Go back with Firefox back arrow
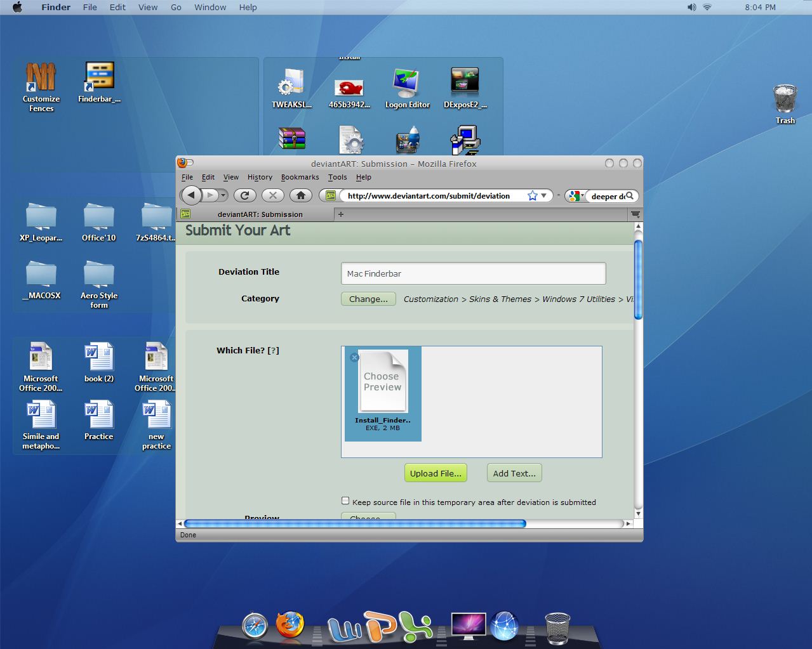Image resolution: width=812 pixels, height=649 pixels. pos(191,195)
